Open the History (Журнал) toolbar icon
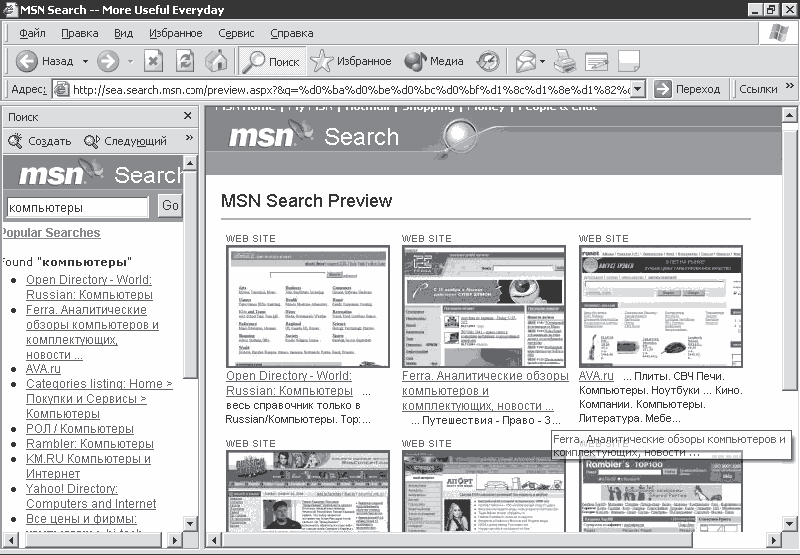800x555 pixels. [x=488, y=61]
